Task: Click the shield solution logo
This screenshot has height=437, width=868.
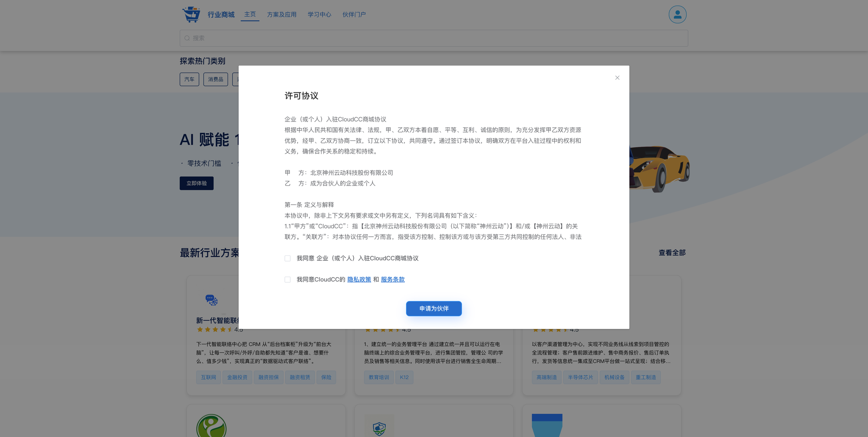Action: (x=379, y=428)
